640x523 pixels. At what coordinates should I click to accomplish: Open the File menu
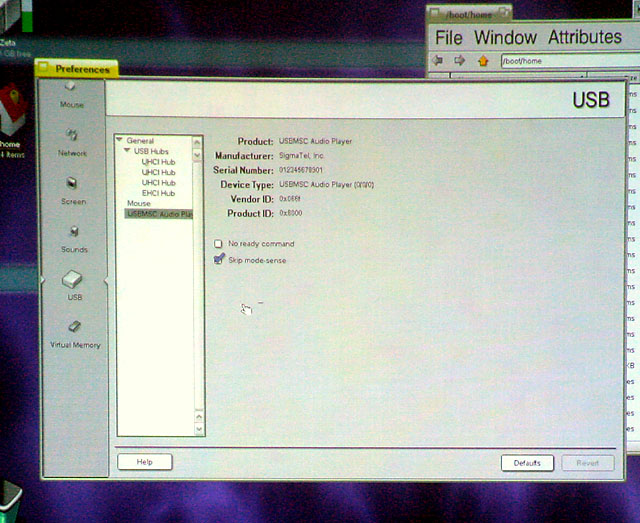click(449, 37)
